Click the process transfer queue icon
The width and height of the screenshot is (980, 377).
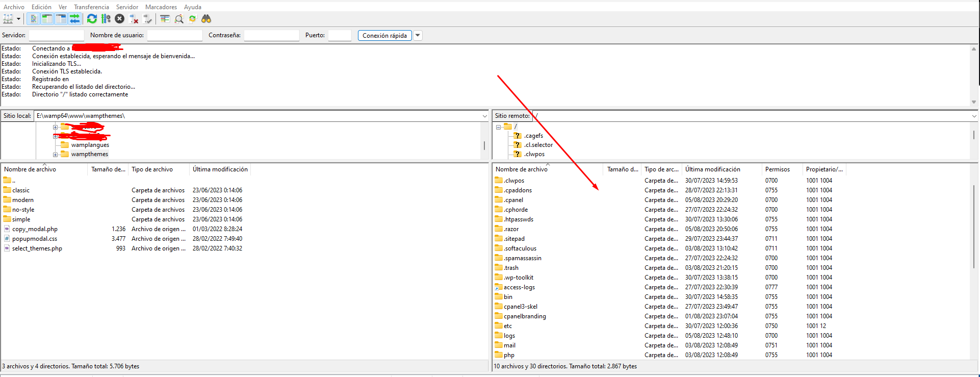106,19
